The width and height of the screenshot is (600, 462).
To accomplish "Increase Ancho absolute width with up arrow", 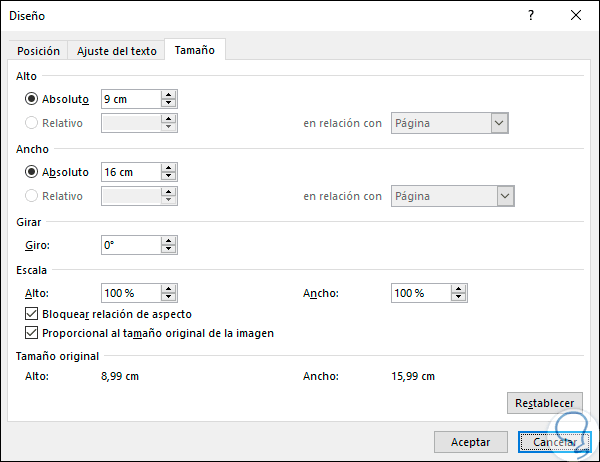I will (x=169, y=168).
